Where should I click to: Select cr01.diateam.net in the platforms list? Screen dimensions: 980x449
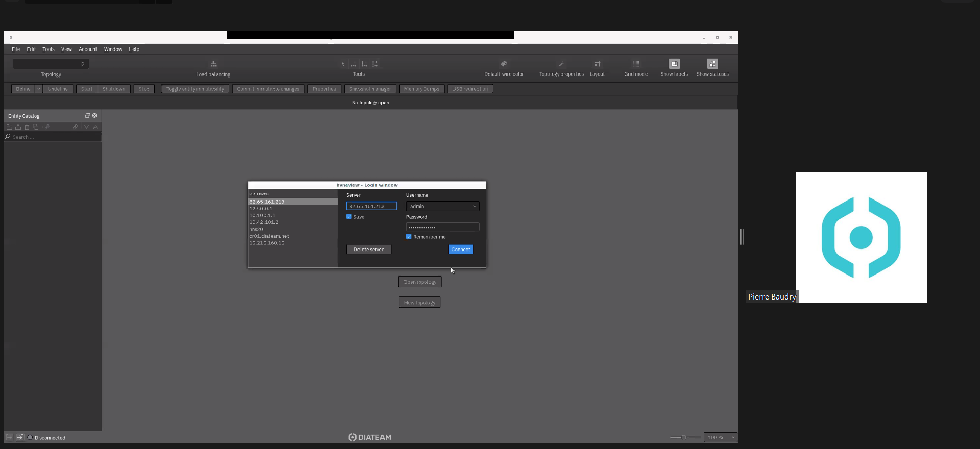[x=269, y=236]
